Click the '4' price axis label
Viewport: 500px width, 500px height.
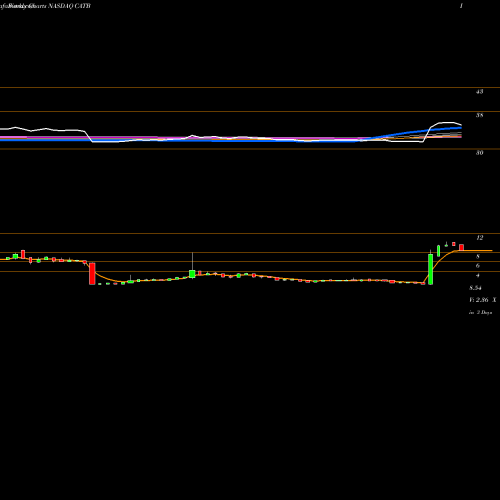(478, 275)
